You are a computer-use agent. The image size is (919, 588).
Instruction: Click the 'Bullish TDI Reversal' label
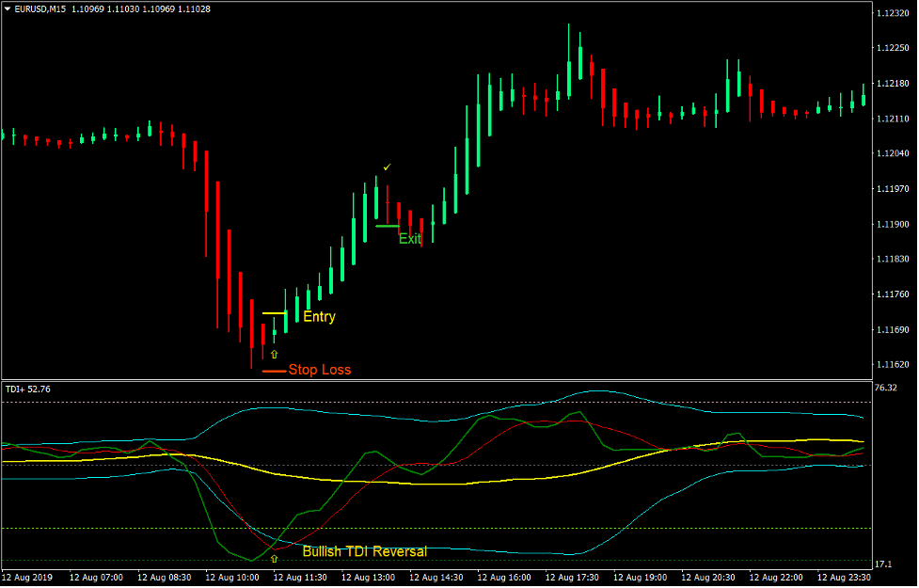pos(364,551)
